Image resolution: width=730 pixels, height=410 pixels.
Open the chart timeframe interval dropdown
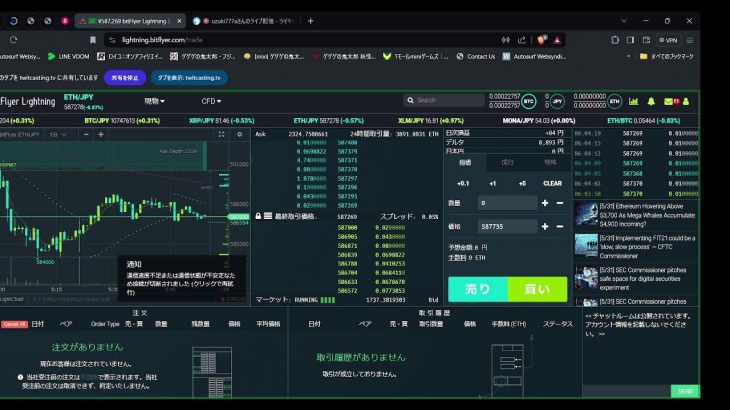coord(54,134)
